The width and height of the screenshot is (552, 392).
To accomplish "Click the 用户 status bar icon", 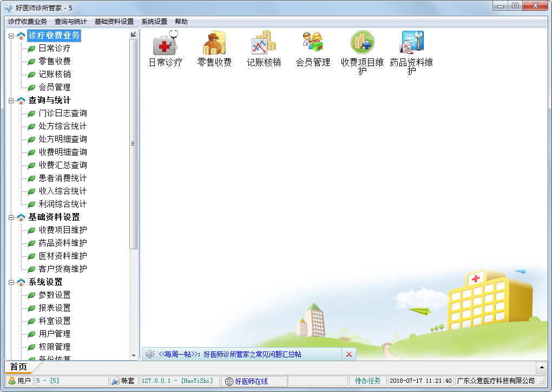I will click(12, 381).
